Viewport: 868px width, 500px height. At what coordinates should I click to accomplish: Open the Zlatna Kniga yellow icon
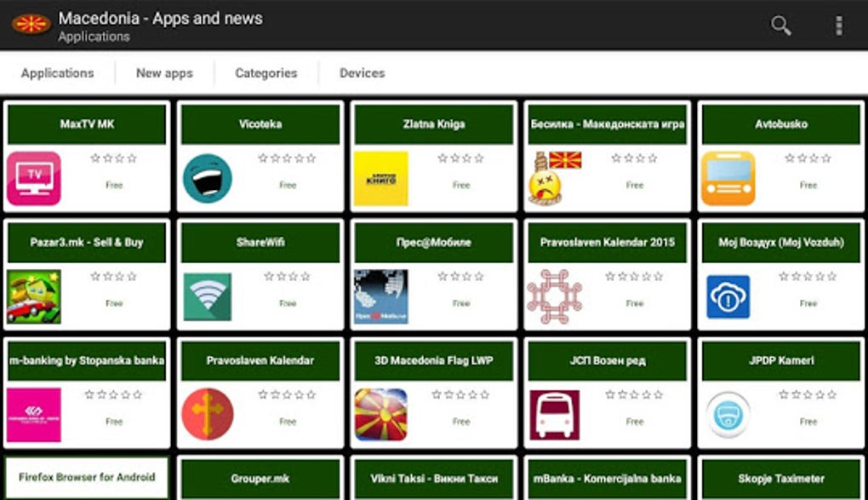coord(381,179)
